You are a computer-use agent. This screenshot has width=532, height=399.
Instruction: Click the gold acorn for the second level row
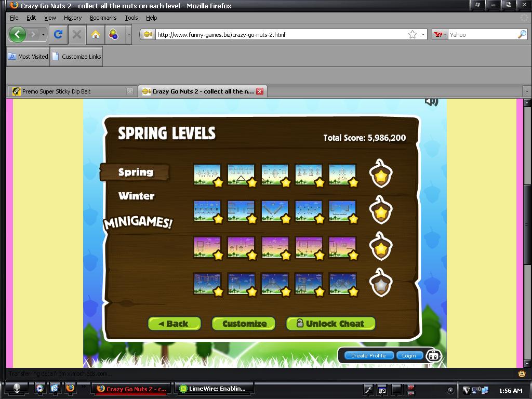(381, 210)
